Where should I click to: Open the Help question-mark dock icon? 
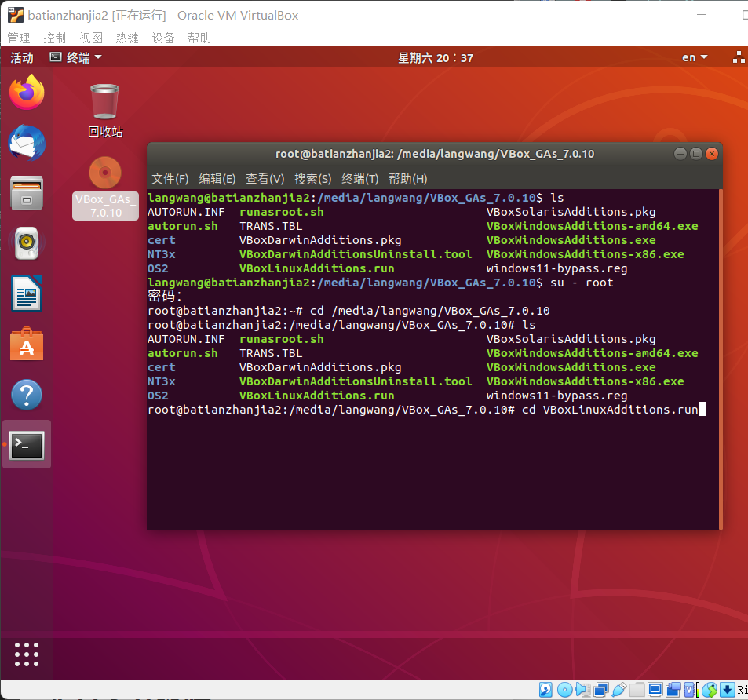(x=27, y=395)
